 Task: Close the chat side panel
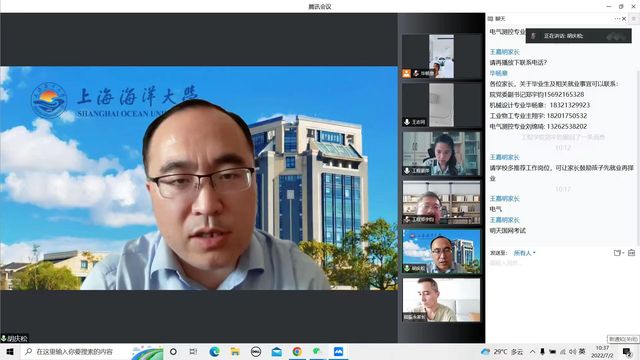coord(624,19)
